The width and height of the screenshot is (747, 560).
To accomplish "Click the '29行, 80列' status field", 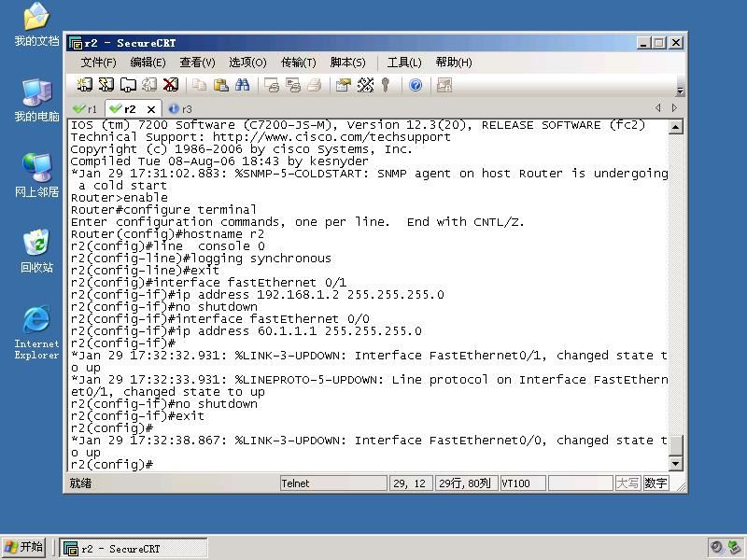I will pyautogui.click(x=466, y=483).
